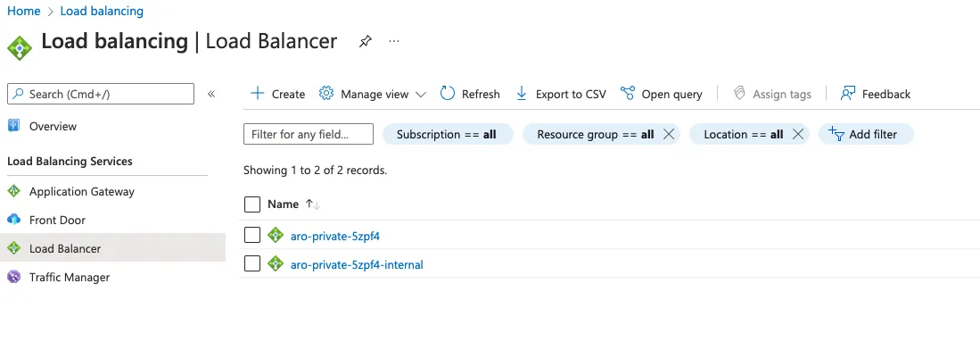Check the box for aro-private-5zpf4-internal

tap(251, 263)
